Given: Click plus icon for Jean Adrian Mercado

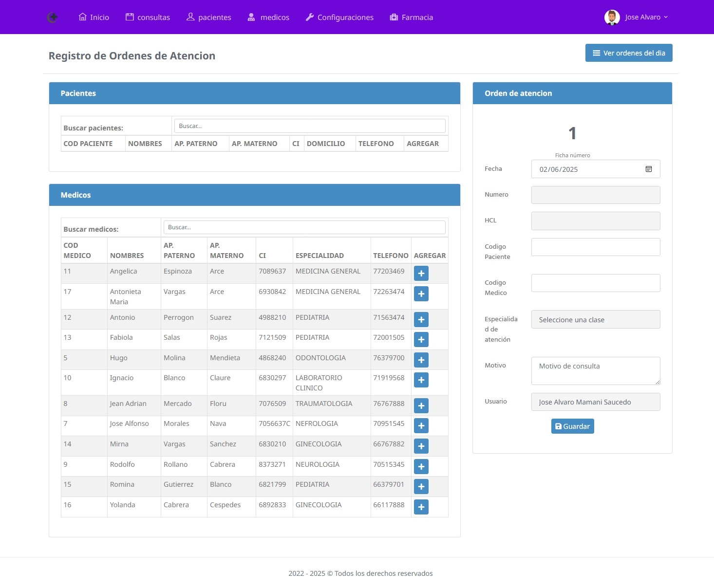Looking at the screenshot, I should pyautogui.click(x=421, y=406).
